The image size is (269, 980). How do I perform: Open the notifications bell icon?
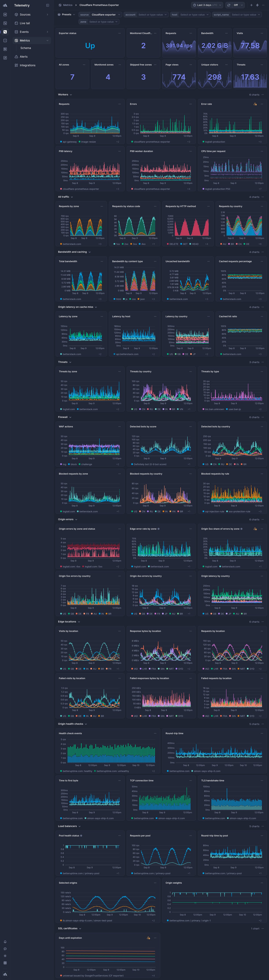(5, 942)
